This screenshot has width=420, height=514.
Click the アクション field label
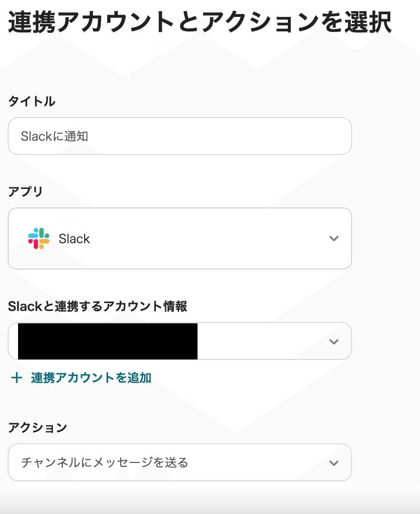(x=37, y=427)
